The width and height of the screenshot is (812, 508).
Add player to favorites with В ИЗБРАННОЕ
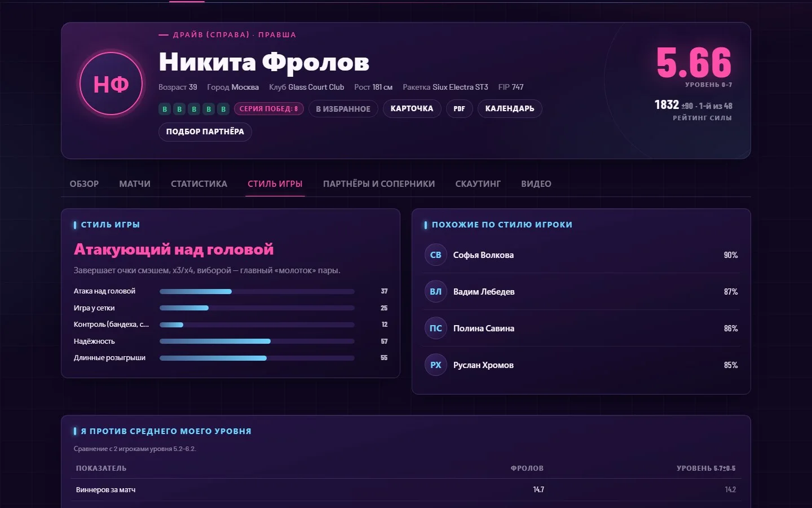click(x=343, y=109)
